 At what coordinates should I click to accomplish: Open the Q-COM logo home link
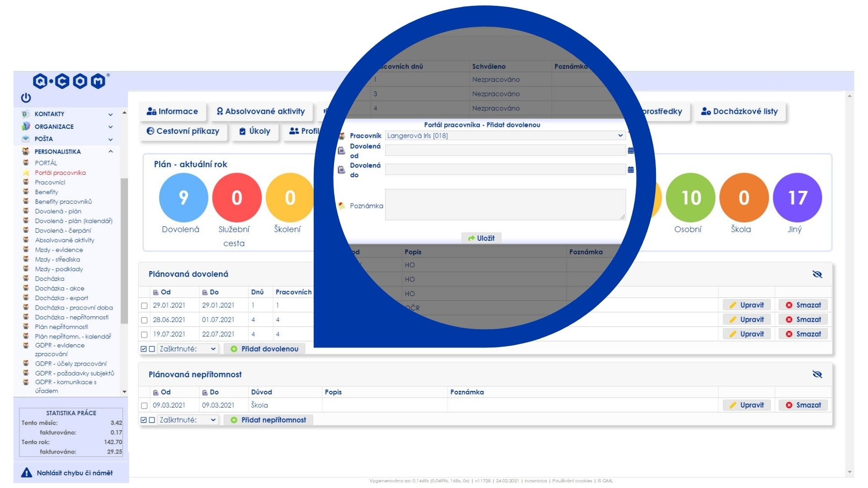(x=70, y=81)
